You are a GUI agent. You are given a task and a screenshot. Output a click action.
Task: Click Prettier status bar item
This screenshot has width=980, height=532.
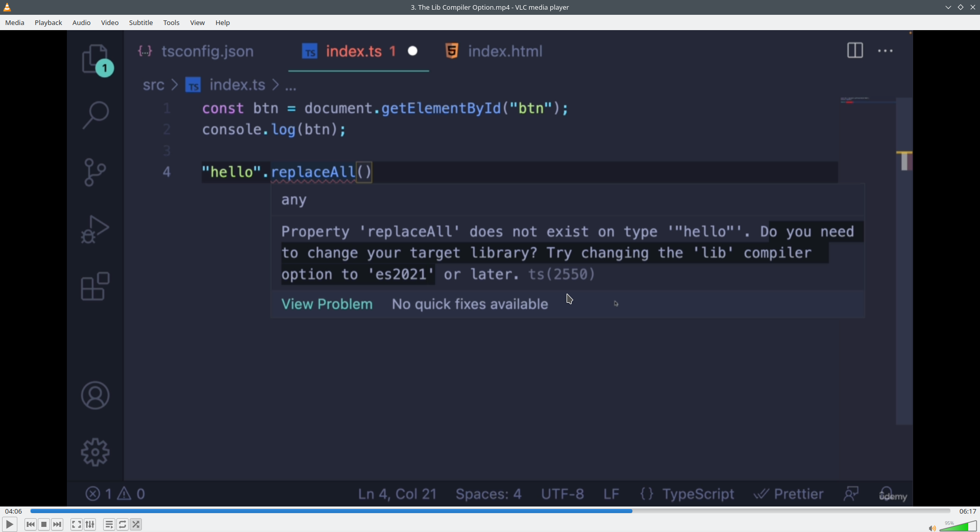click(x=789, y=494)
